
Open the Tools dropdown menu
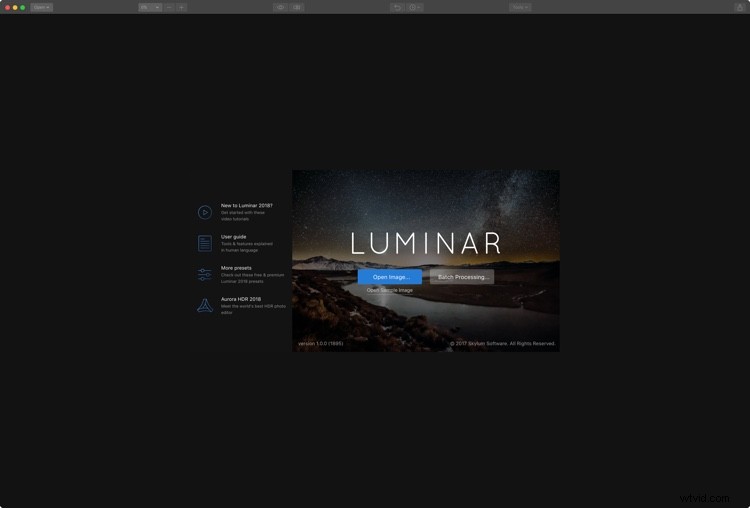tap(520, 7)
